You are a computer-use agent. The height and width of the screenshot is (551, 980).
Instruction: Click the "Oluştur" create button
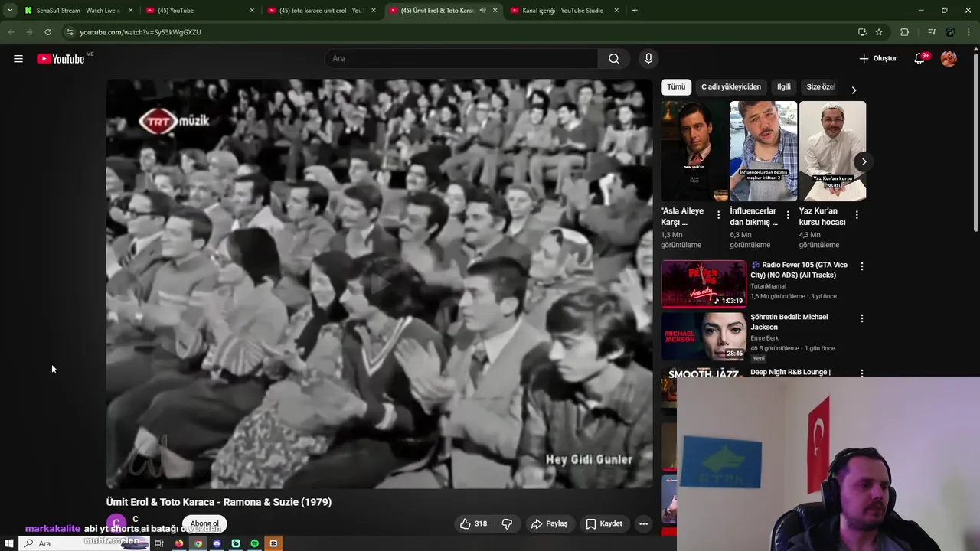(877, 59)
